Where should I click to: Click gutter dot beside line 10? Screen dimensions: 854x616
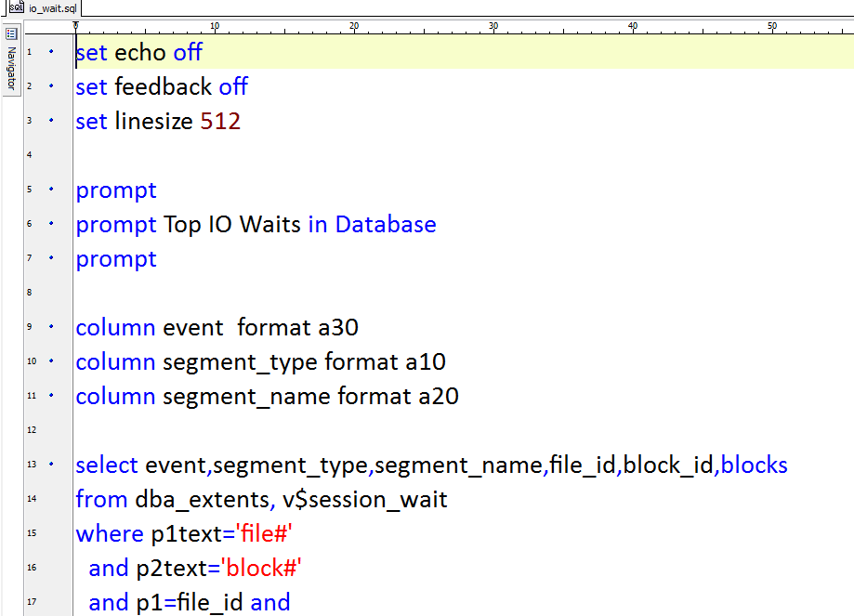pos(51,361)
